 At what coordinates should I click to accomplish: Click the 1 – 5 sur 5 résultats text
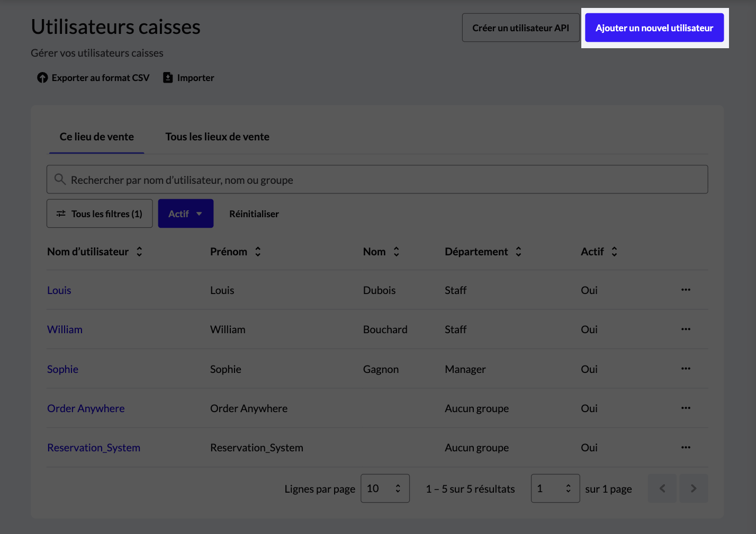coord(470,489)
